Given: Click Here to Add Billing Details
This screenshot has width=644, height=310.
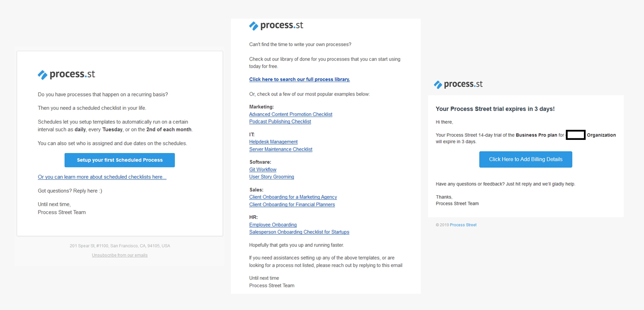Looking at the screenshot, I should pos(525,159).
